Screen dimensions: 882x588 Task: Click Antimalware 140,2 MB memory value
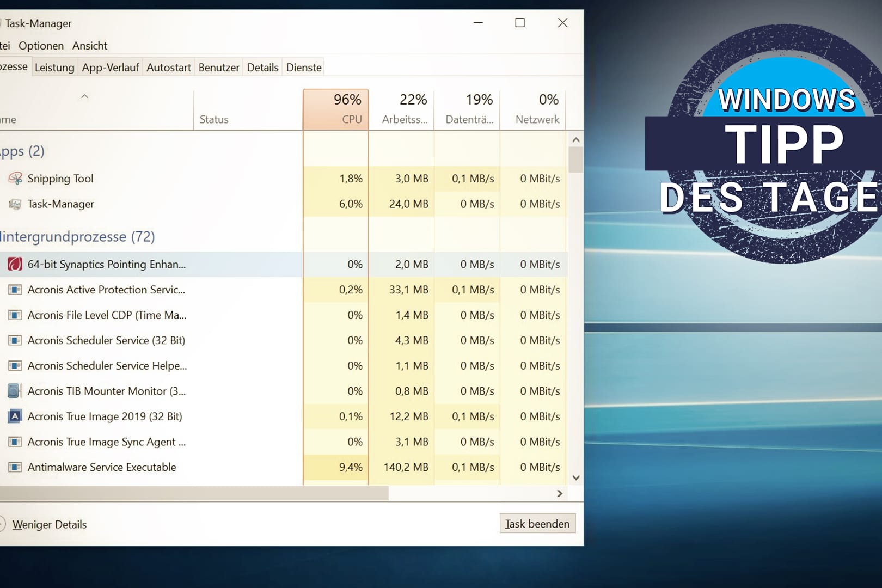(406, 467)
